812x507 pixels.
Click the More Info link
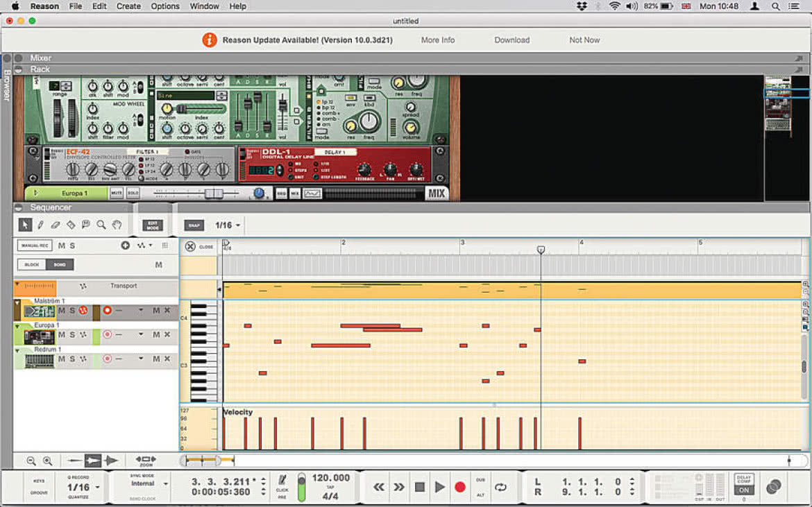click(x=438, y=40)
